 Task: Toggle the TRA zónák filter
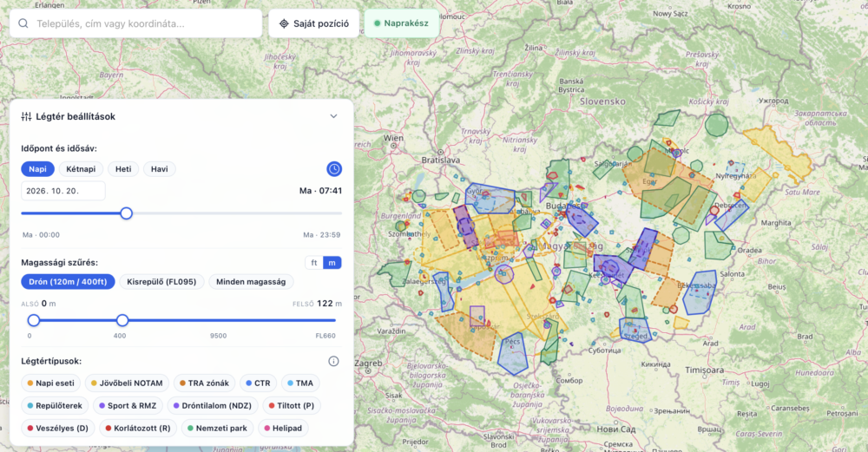(x=204, y=383)
